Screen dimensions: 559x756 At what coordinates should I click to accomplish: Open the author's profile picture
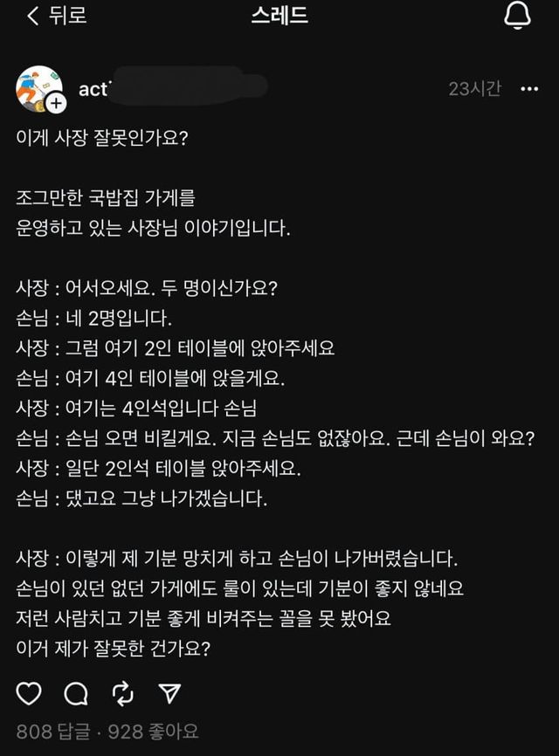tap(38, 88)
